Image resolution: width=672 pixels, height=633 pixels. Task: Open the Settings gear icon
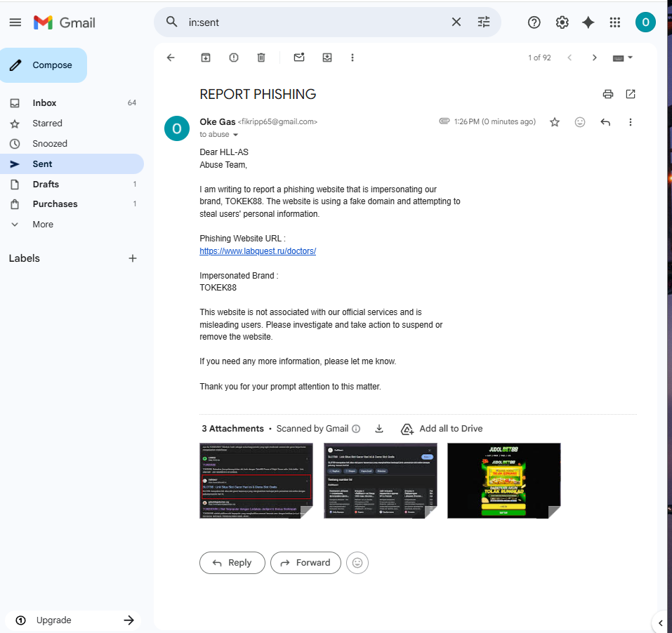[562, 22]
